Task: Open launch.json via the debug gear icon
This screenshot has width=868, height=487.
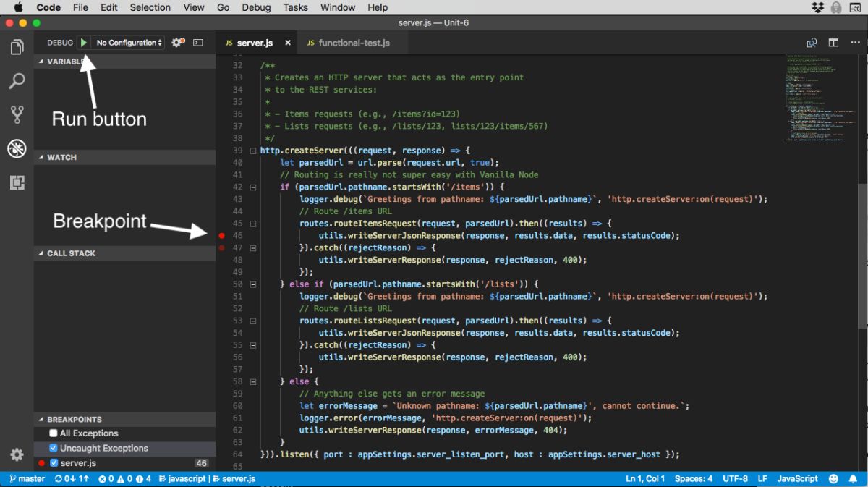Action: click(177, 43)
